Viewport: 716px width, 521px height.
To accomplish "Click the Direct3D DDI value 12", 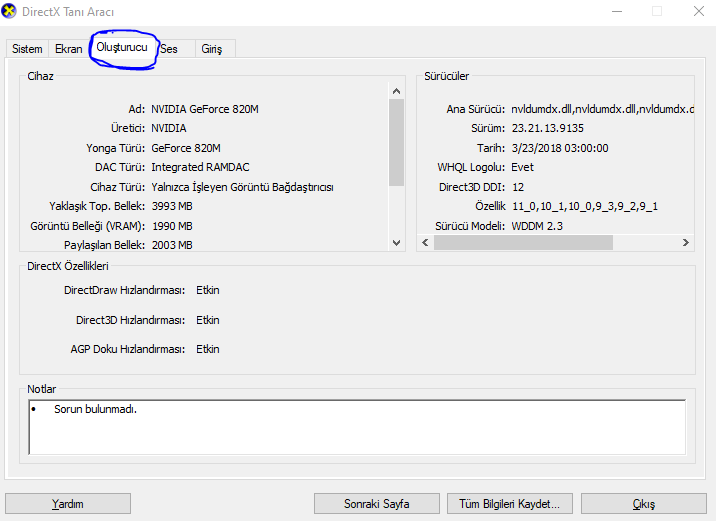I will pos(518,187).
